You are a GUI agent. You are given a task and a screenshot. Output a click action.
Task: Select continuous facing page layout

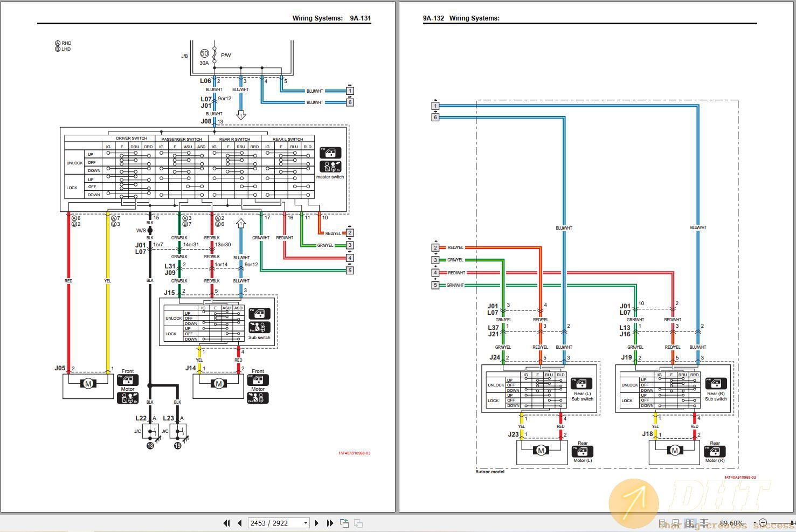coord(704,523)
